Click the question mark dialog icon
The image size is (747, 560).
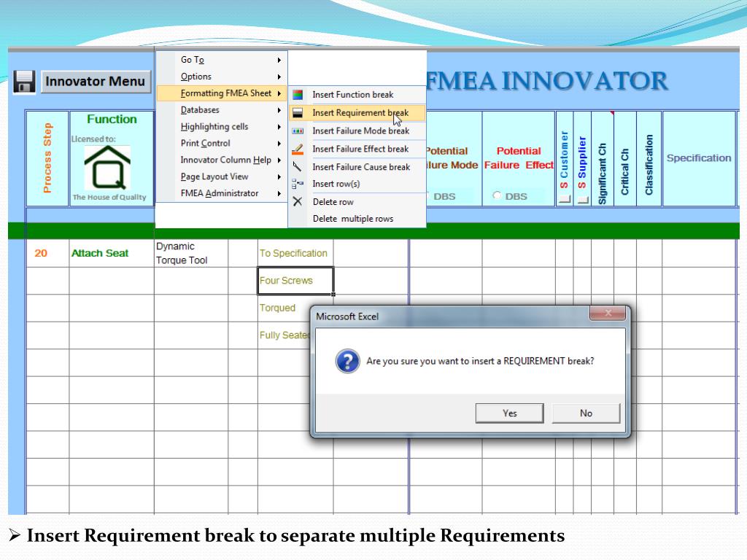[348, 360]
